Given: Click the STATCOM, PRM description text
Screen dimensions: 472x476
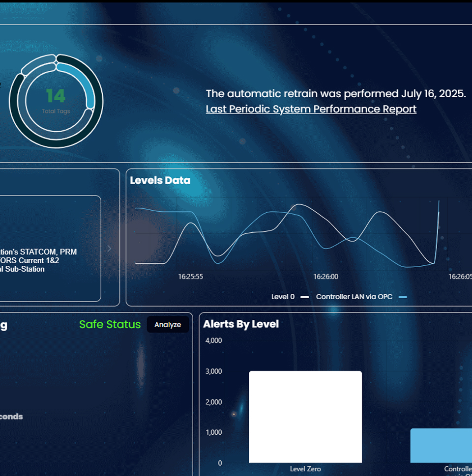Looking at the screenshot, I should [38, 252].
